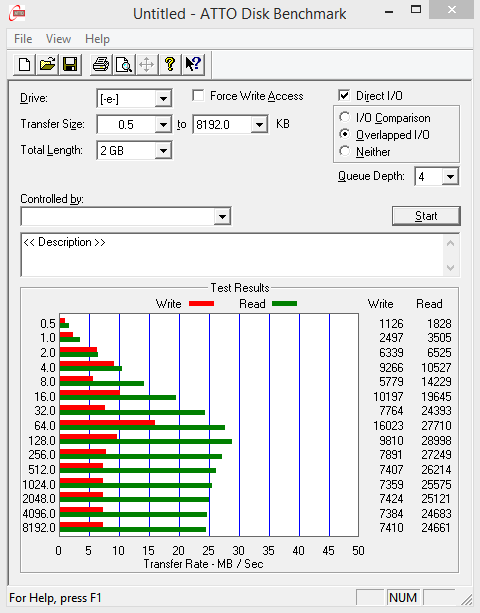Viewport: 480px width, 613px height.
Task: Click the 8192.0 row label in results
Action: [39, 528]
